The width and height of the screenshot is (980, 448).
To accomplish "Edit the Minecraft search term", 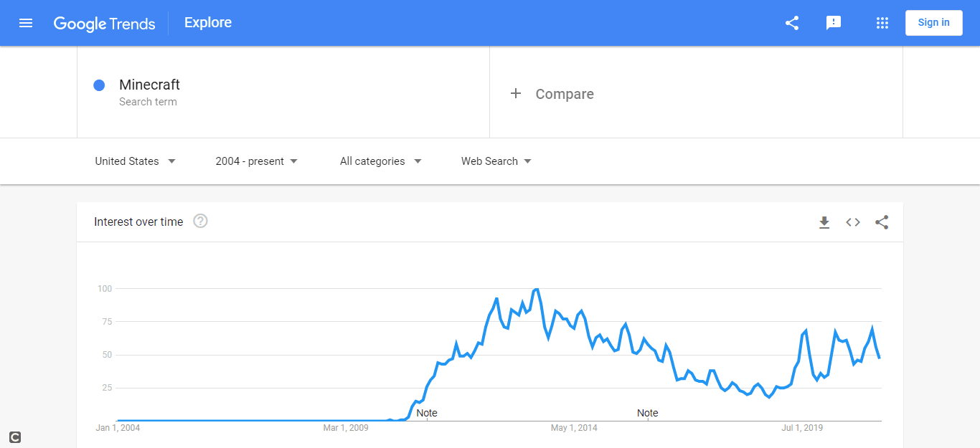I will point(149,85).
